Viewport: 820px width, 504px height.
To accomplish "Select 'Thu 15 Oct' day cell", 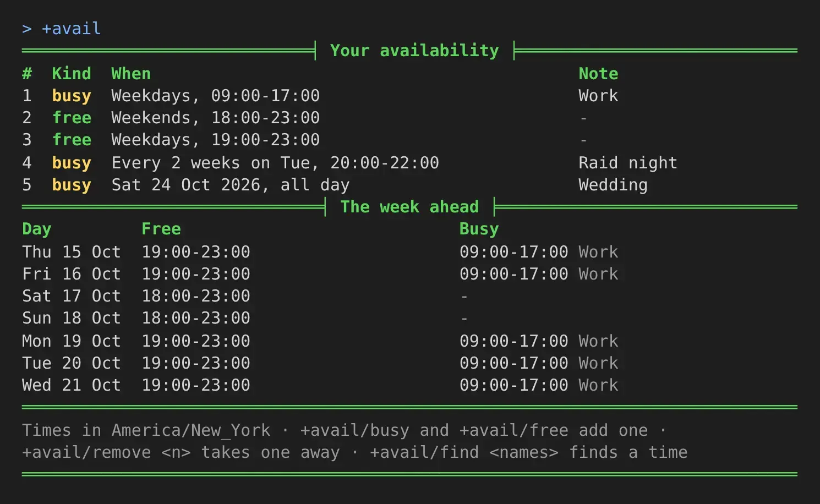I will pos(72,252).
